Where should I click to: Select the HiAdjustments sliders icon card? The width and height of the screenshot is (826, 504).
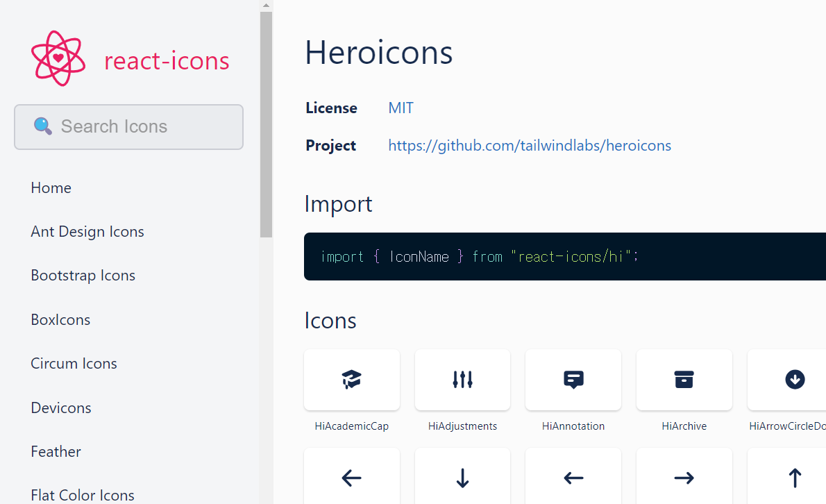pos(462,380)
